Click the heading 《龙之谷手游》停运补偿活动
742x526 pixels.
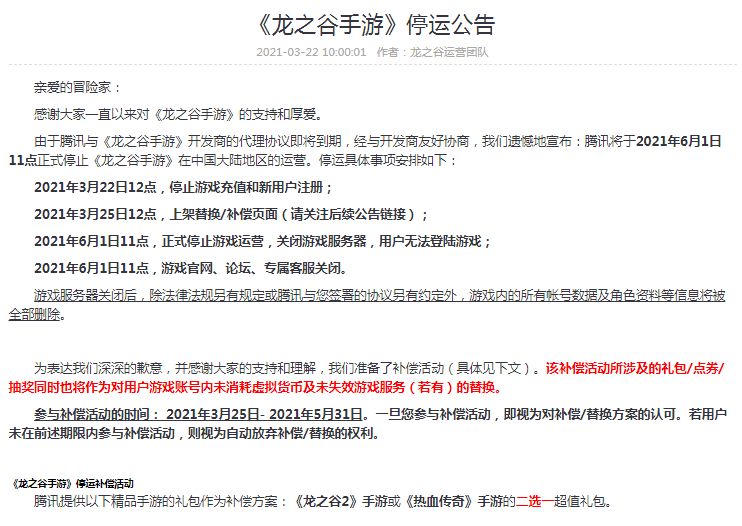71,483
